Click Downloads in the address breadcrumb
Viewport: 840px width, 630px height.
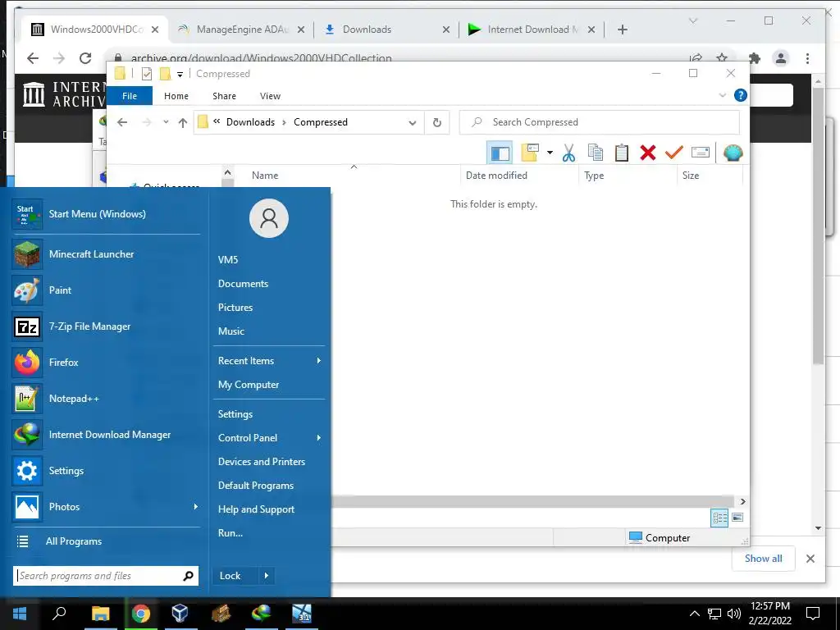250,122
